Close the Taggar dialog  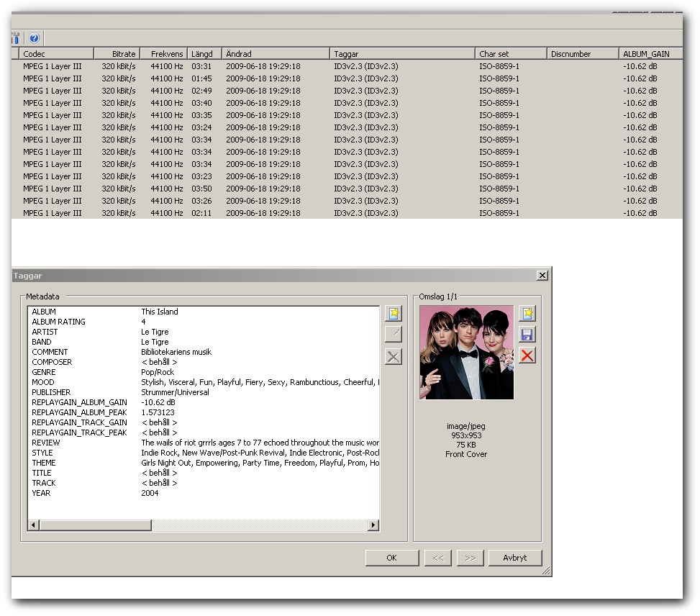(x=542, y=276)
